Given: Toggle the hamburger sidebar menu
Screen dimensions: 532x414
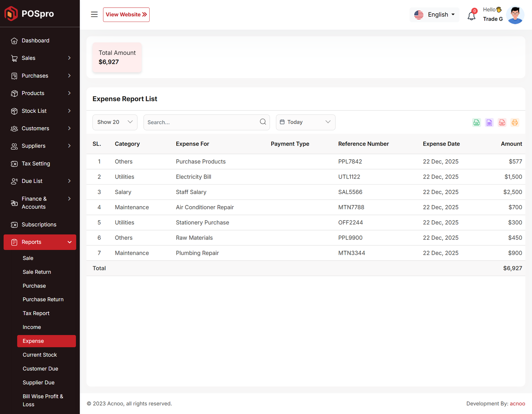Looking at the screenshot, I should [x=94, y=15].
